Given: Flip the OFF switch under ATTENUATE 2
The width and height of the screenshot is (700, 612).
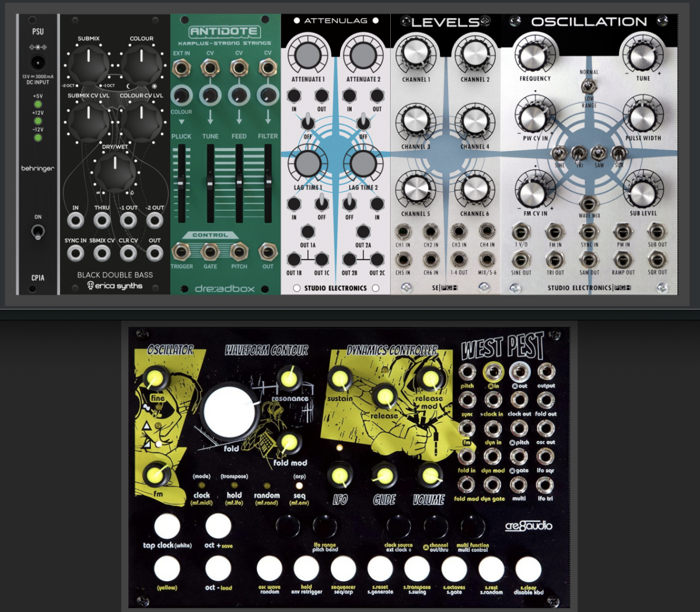Looking at the screenshot, I should [x=363, y=123].
